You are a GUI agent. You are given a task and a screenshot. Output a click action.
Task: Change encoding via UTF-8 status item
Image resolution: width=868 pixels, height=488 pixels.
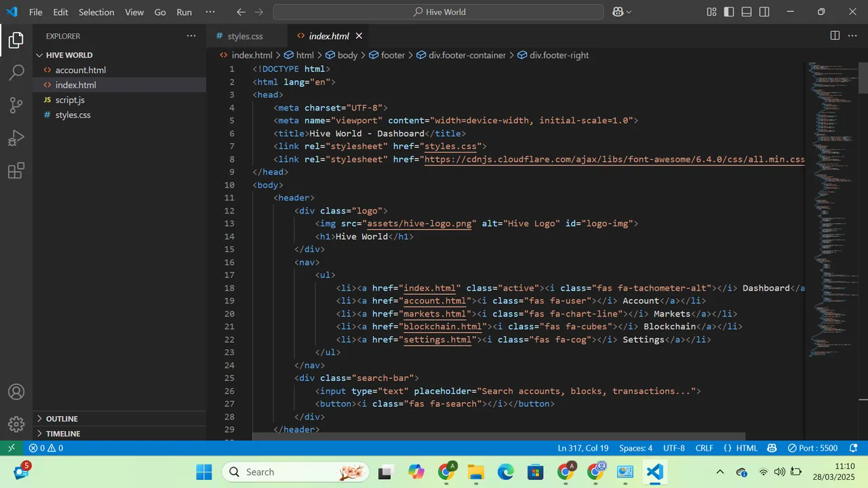click(x=674, y=448)
